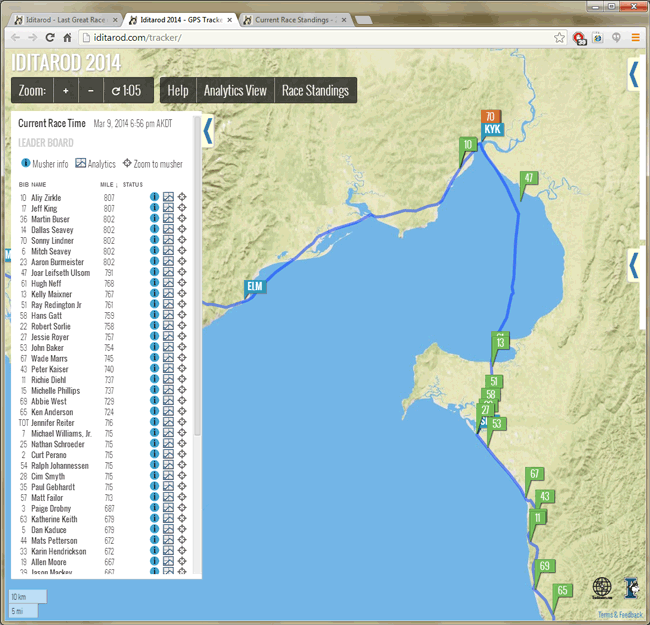Click the globe logo icon
The height and width of the screenshot is (625, 650).
point(602,588)
